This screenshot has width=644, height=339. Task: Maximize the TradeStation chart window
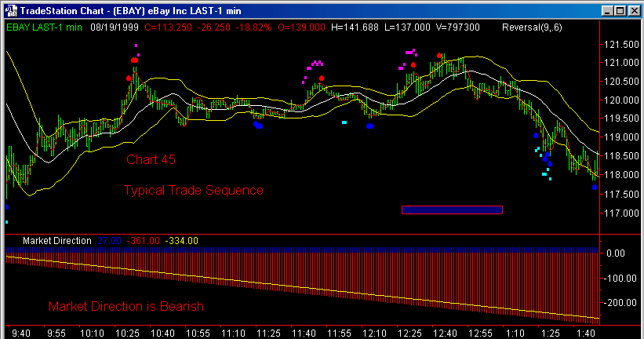point(620,11)
